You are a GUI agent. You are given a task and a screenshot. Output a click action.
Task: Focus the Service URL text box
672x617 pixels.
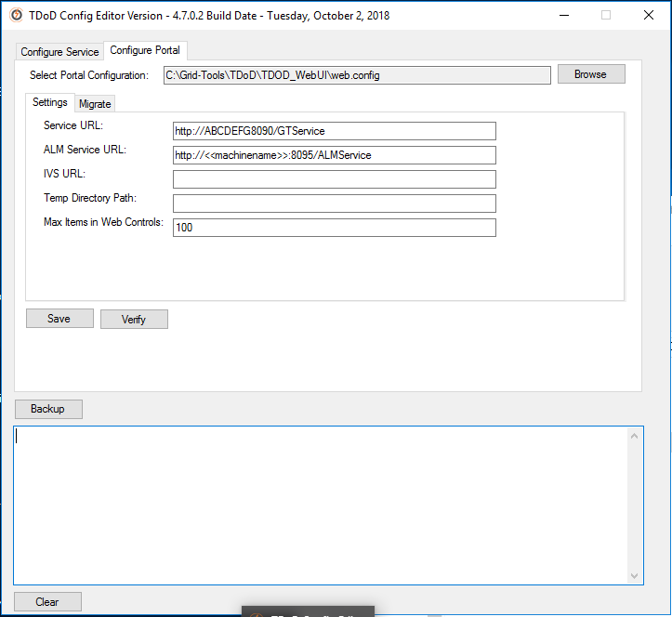(334, 131)
